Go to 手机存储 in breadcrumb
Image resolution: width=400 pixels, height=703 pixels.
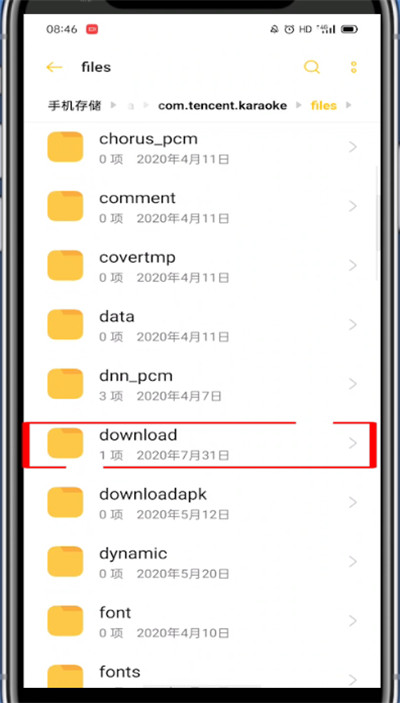click(74, 106)
